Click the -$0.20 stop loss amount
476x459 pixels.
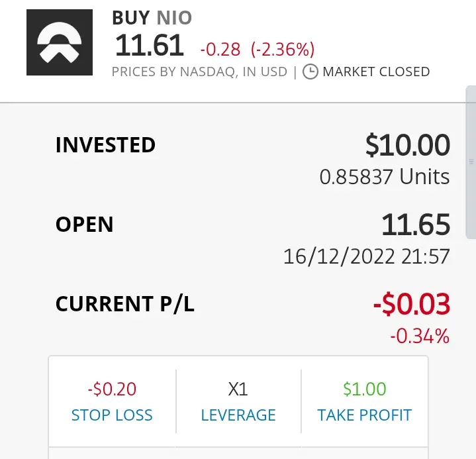(112, 389)
